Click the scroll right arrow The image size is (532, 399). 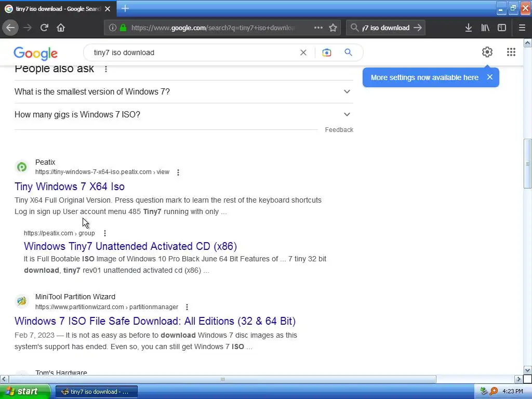click(x=518, y=379)
